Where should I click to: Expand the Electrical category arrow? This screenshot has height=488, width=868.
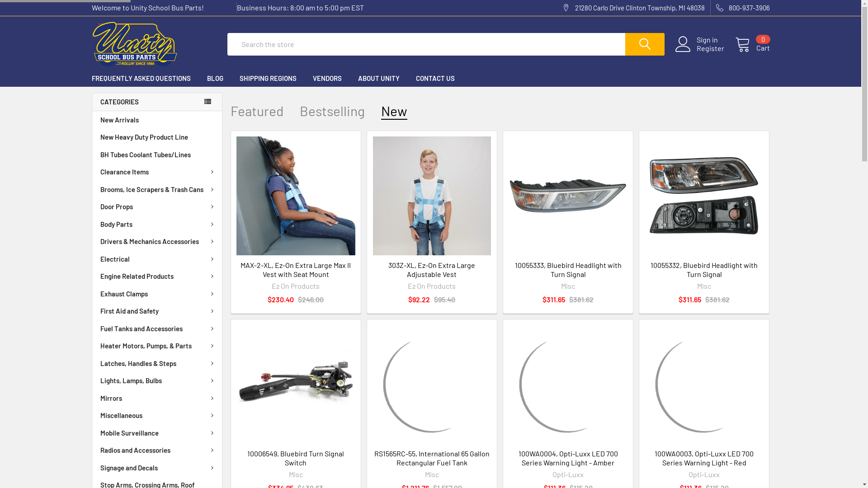tap(212, 259)
